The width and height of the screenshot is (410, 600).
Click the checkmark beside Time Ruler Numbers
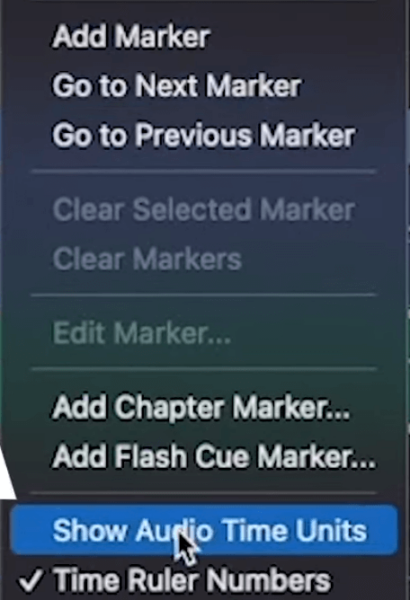(x=31, y=580)
